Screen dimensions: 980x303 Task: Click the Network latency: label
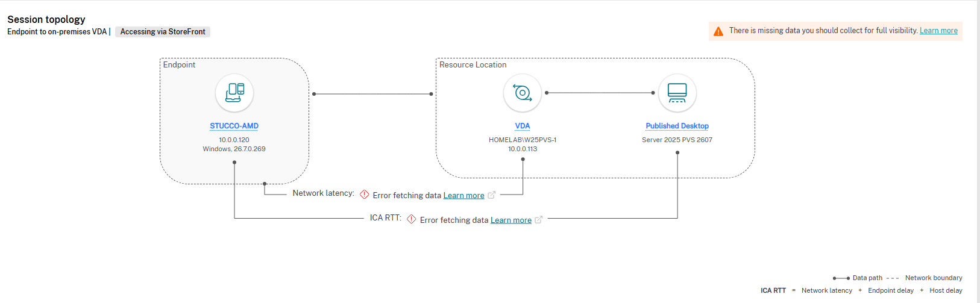coord(324,193)
